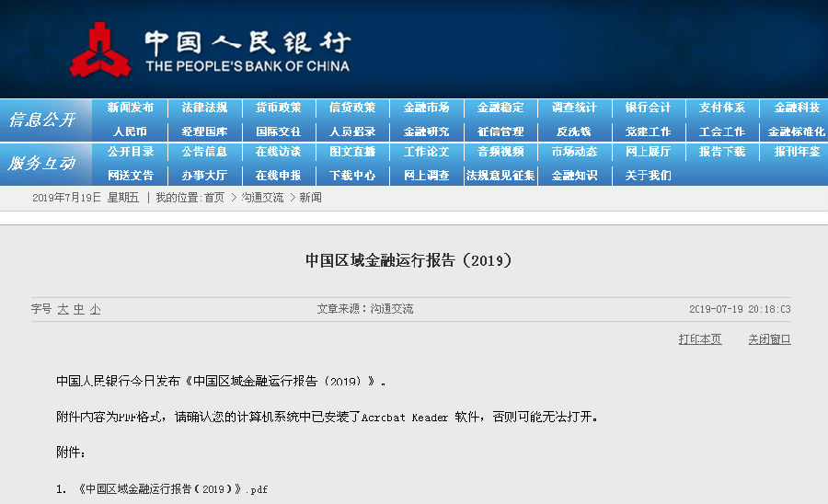Screen dimensions: 828x504
Task: Click the 关闭窗口 close window link
Action: pos(769,339)
